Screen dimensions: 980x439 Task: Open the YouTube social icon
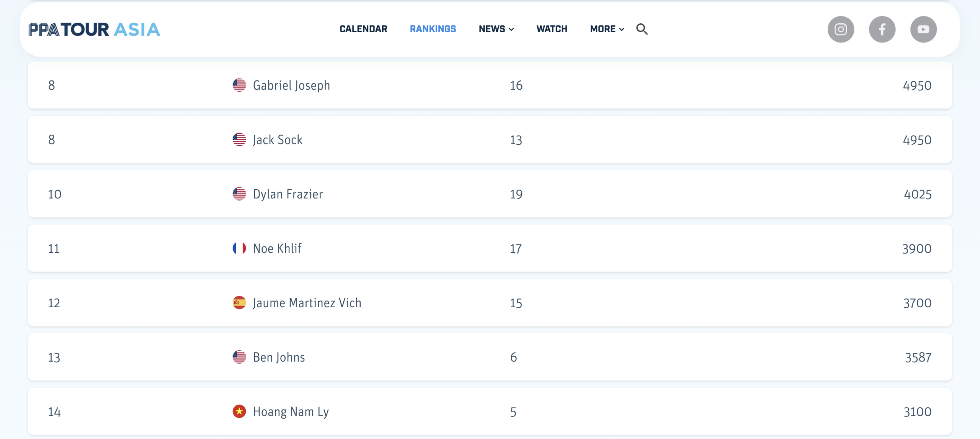923,29
